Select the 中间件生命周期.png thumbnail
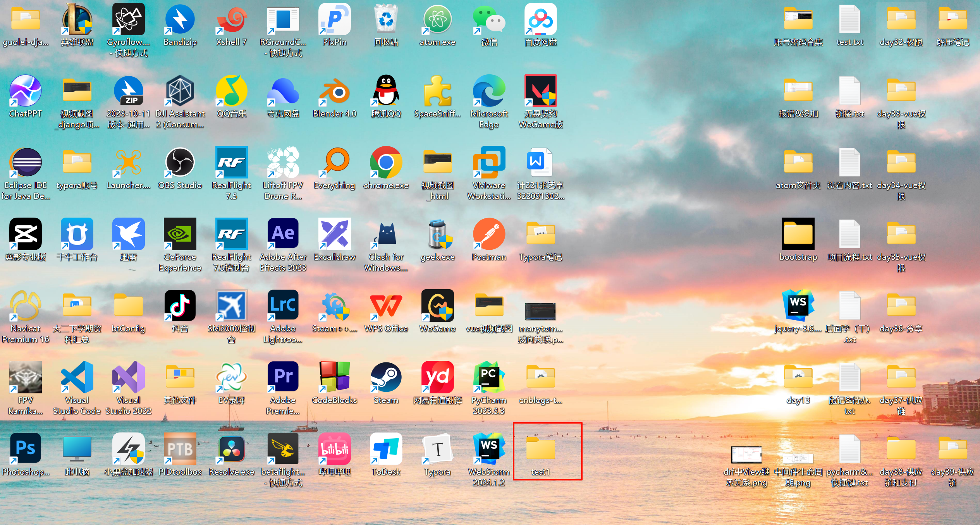The width and height of the screenshot is (980, 525). [798, 458]
